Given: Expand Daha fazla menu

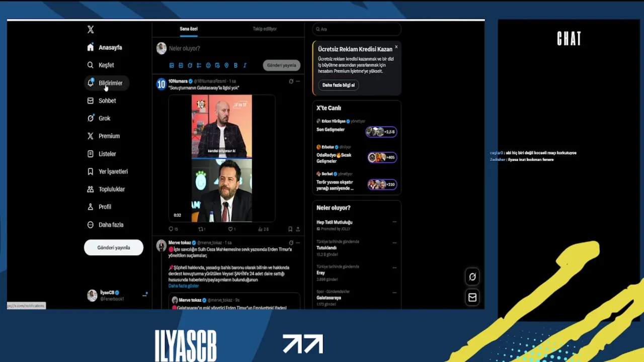Looking at the screenshot, I should 105,225.
